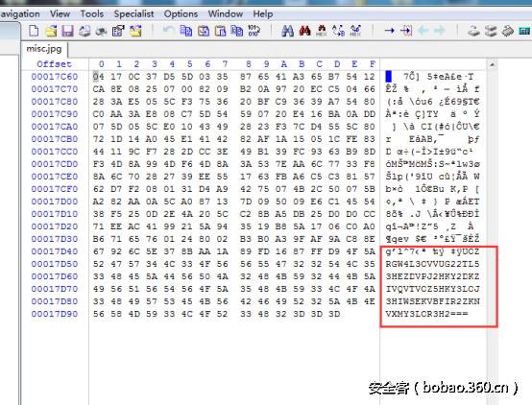Open the Window menu
Viewport: 532px width, 405px height.
coord(226,13)
